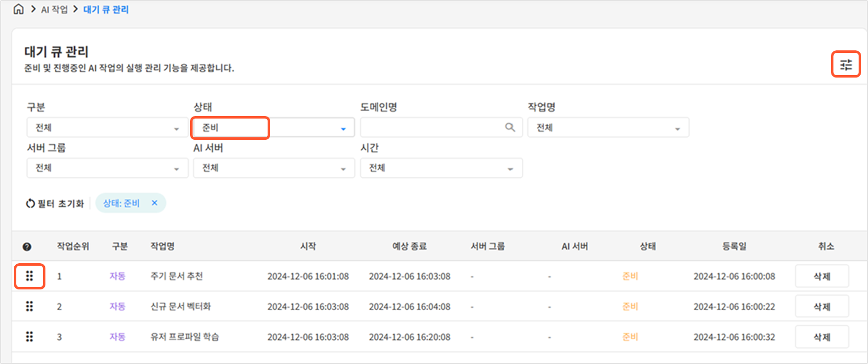
Task: Click the 필터 초기화 reset button
Action: 55,203
